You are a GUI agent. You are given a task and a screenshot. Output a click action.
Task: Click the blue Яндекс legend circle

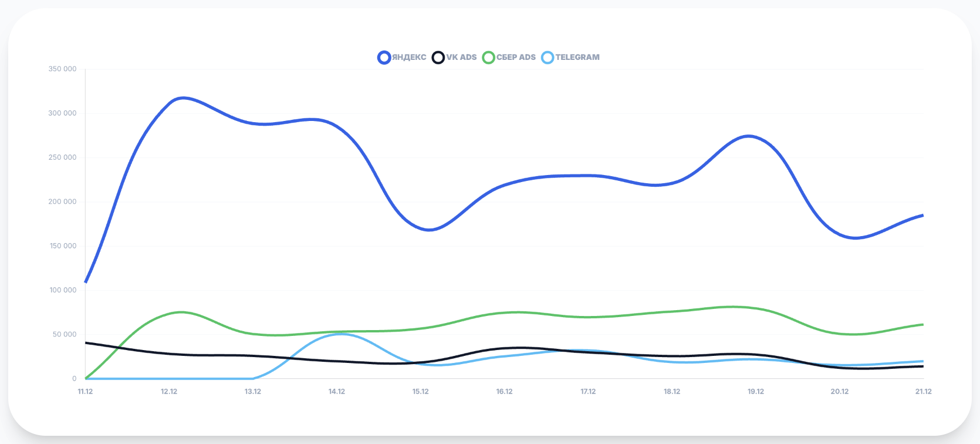click(x=384, y=58)
